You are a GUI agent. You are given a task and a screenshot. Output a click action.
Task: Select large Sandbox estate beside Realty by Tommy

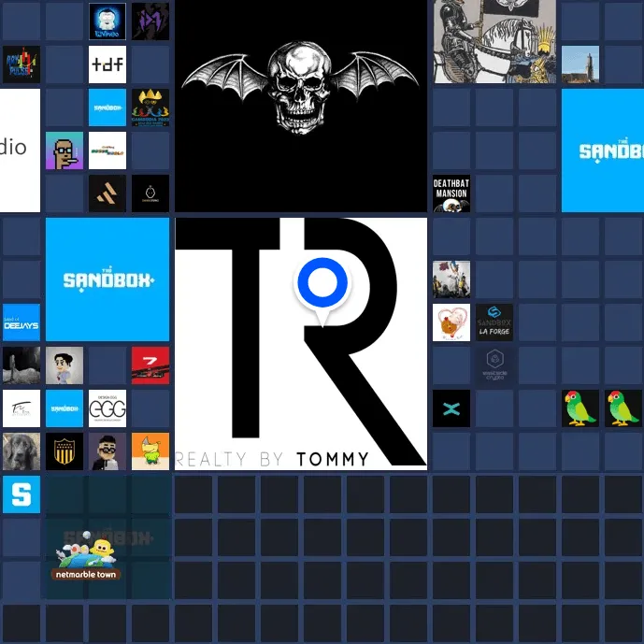(107, 279)
